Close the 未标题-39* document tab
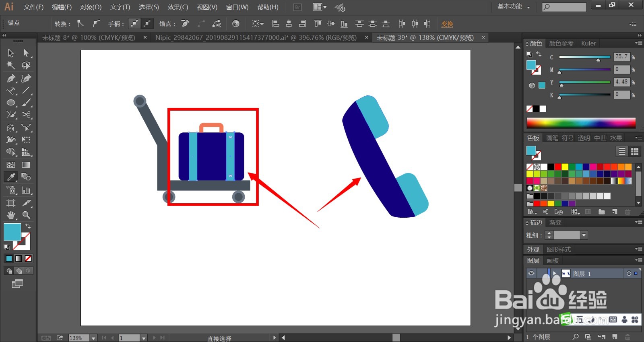Viewport: 644px width, 342px height. click(x=483, y=37)
